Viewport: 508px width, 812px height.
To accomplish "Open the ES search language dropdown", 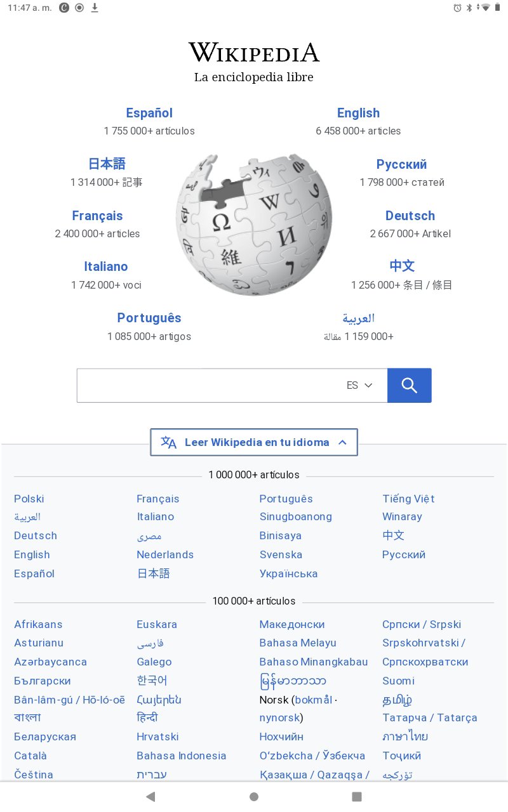I will (359, 385).
